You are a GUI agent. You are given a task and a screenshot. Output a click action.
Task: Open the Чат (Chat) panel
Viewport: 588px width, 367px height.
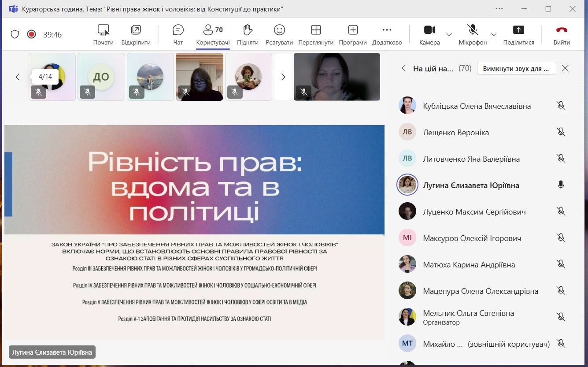click(x=178, y=35)
